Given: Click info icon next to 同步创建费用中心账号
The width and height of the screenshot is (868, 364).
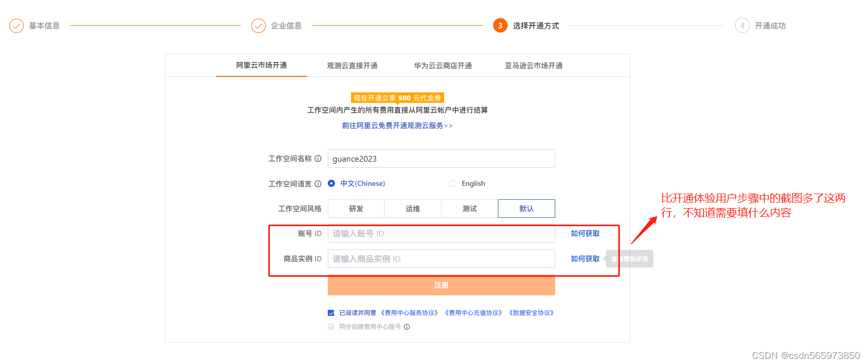Looking at the screenshot, I should coord(407,327).
